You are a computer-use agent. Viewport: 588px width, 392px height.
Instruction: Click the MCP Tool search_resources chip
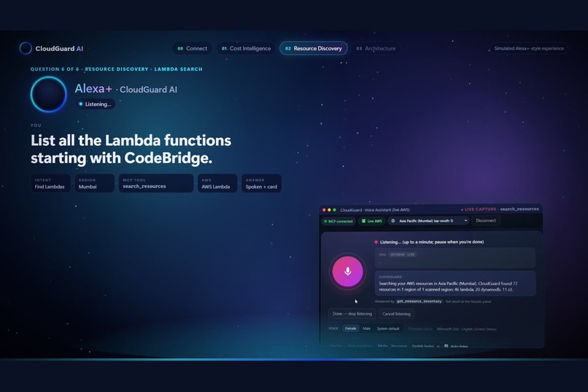(x=156, y=183)
